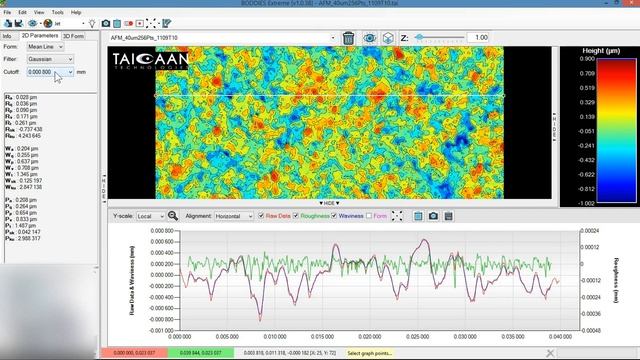Click the red start point coordinates status box
Viewport: 640px width, 360px height.
point(134,353)
